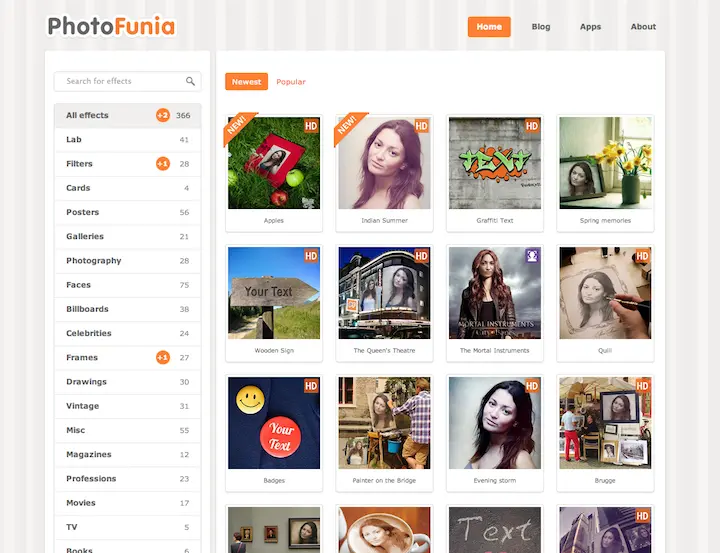Click the +1 badge next to Frames

(162, 358)
